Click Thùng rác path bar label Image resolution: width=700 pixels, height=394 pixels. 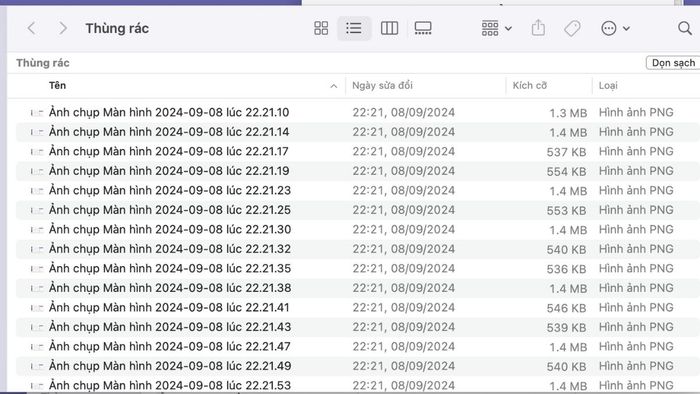[x=43, y=63]
